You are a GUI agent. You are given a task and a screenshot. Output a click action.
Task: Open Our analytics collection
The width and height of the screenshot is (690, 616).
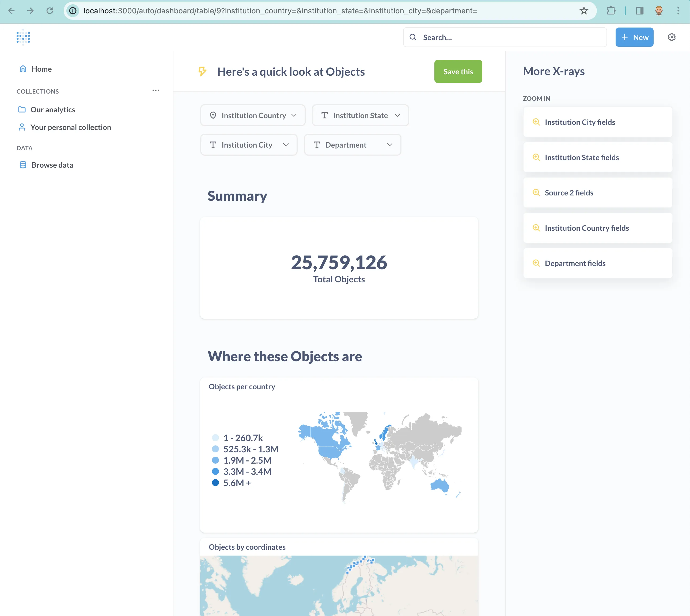click(x=52, y=110)
